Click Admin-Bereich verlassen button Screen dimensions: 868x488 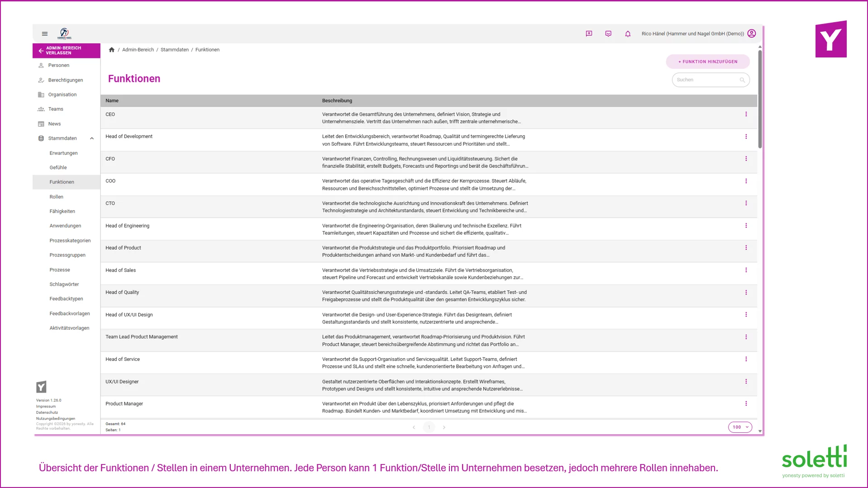pyautogui.click(x=67, y=51)
